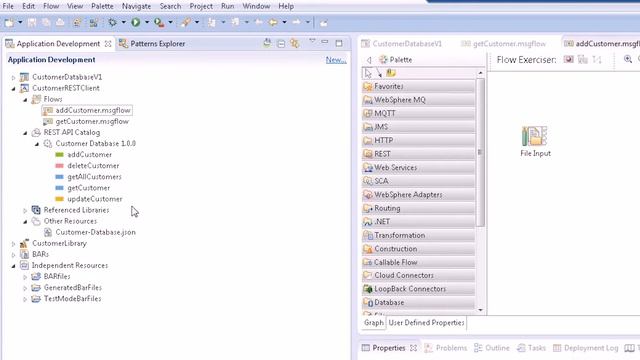Open the Debug dropdown arrow
640x360 pixels.
point(123,23)
